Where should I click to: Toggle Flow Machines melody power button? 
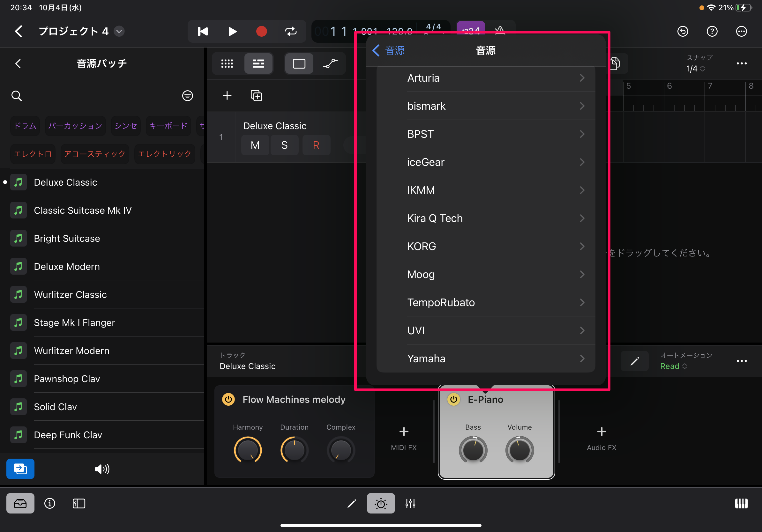click(x=228, y=399)
